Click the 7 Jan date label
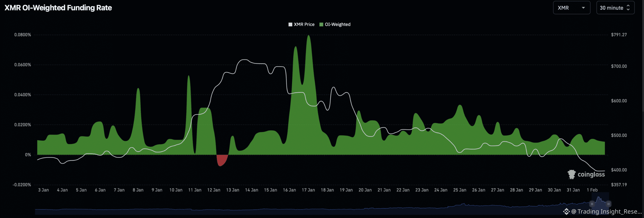Image resolution: width=644 pixels, height=218 pixels. point(119,190)
